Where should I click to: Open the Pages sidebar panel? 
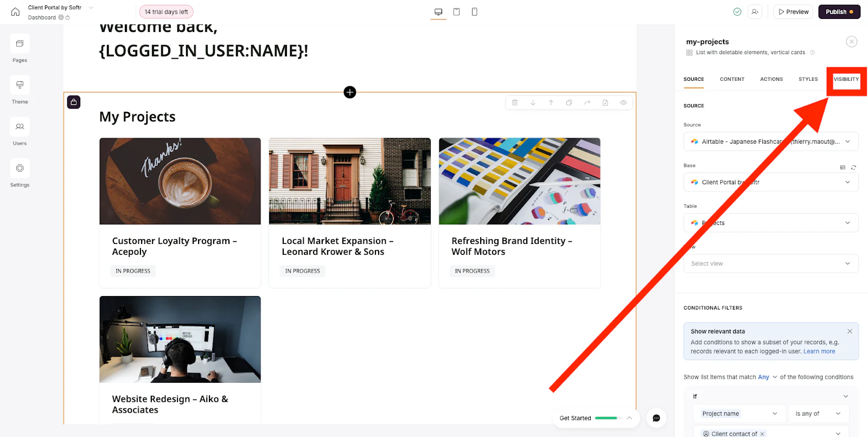20,43
